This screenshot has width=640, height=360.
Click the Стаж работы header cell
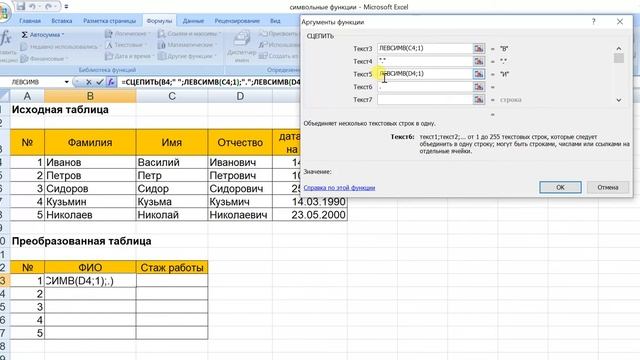click(x=172, y=268)
